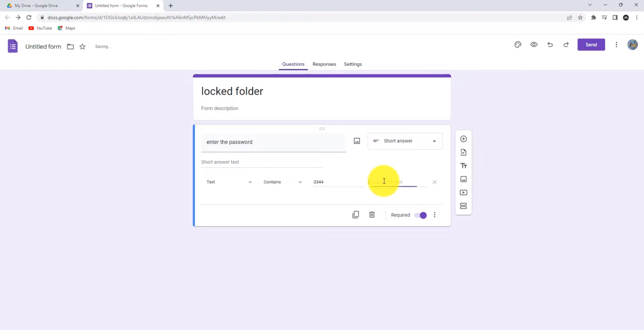Delete the password question
Viewport: 644px width, 330px height.
pyautogui.click(x=372, y=215)
